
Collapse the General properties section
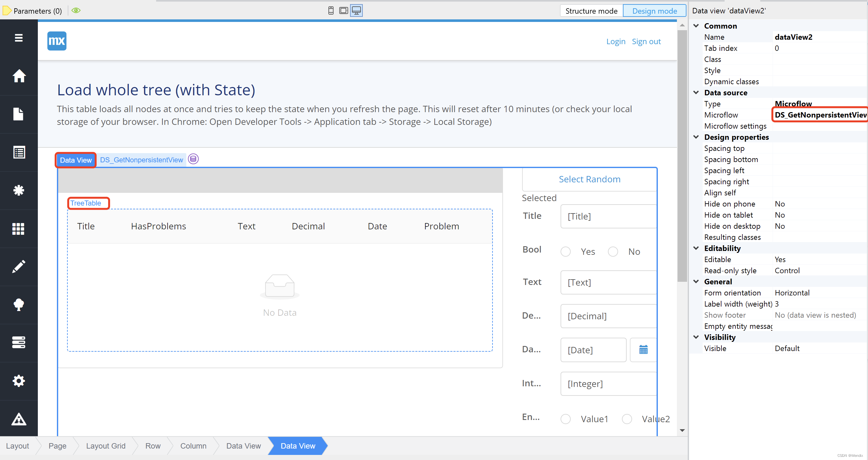pyautogui.click(x=696, y=281)
